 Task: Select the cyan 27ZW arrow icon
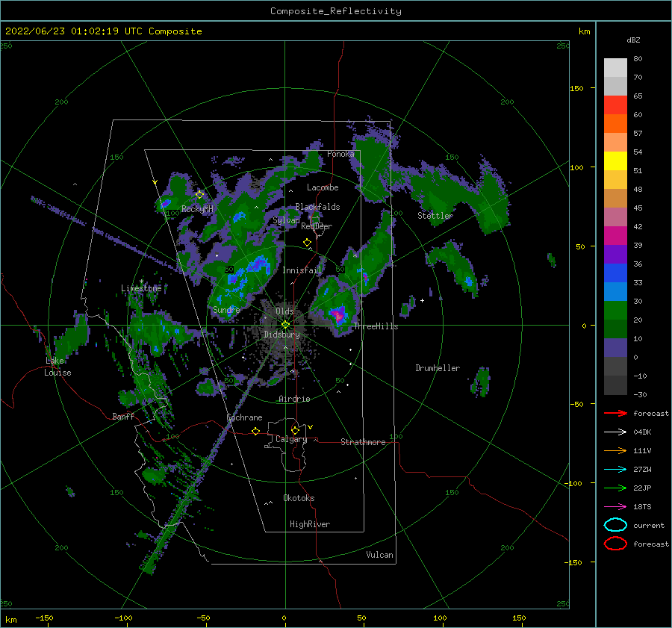tap(615, 469)
